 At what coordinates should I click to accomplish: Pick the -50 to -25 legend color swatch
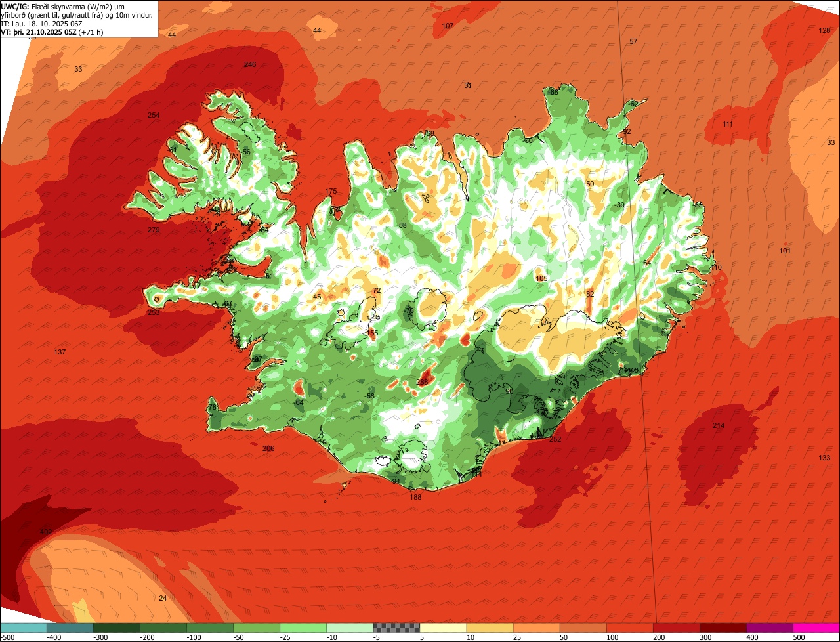pos(257,628)
